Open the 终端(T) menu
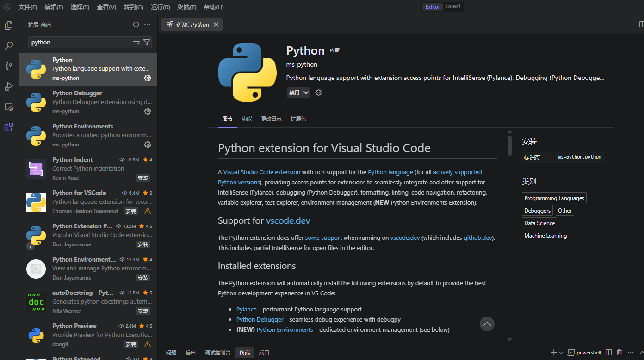This screenshot has height=360, width=644. (x=187, y=7)
